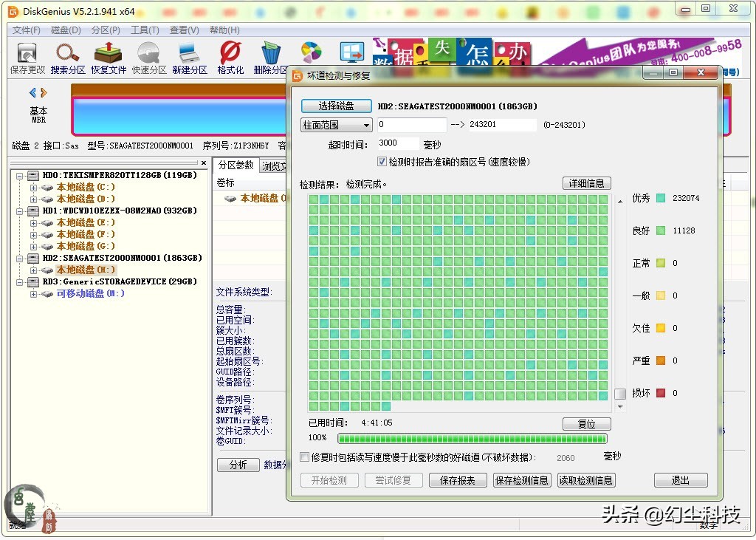Image resolution: width=756 pixels, height=540 pixels.
Task: Expand local disk (E:) tree node
Action: pos(33,223)
